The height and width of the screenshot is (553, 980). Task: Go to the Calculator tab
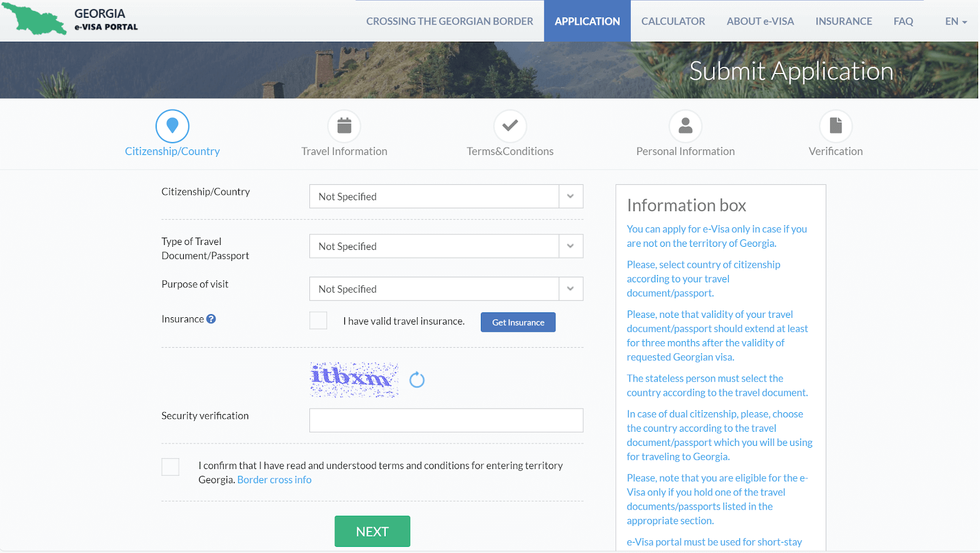(x=673, y=21)
